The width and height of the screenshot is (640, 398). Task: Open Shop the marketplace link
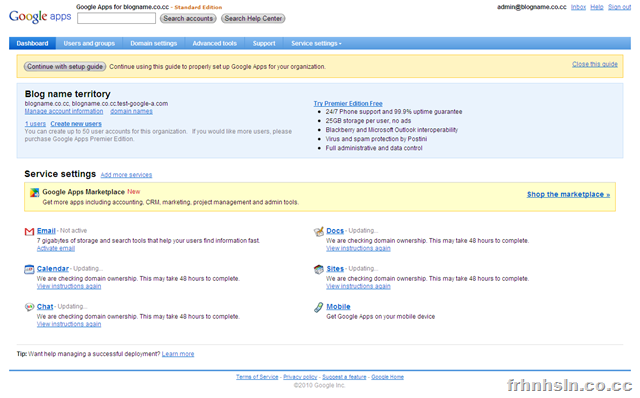[568, 194]
